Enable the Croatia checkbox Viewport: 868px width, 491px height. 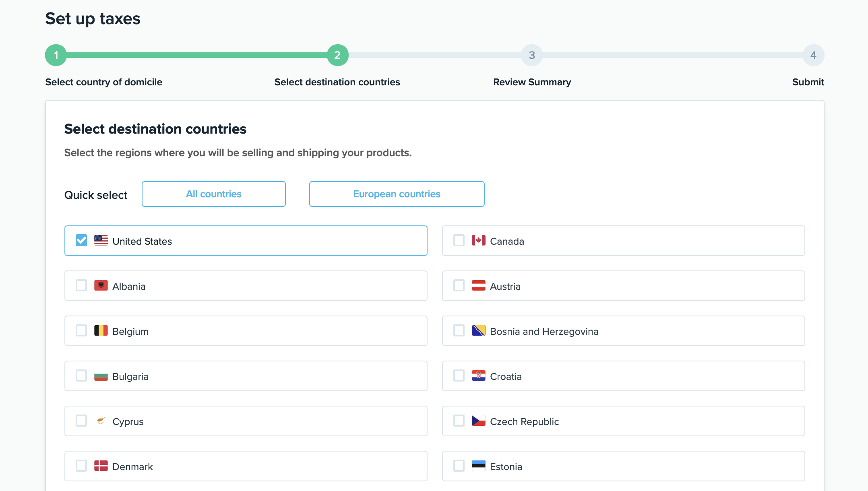(x=459, y=376)
